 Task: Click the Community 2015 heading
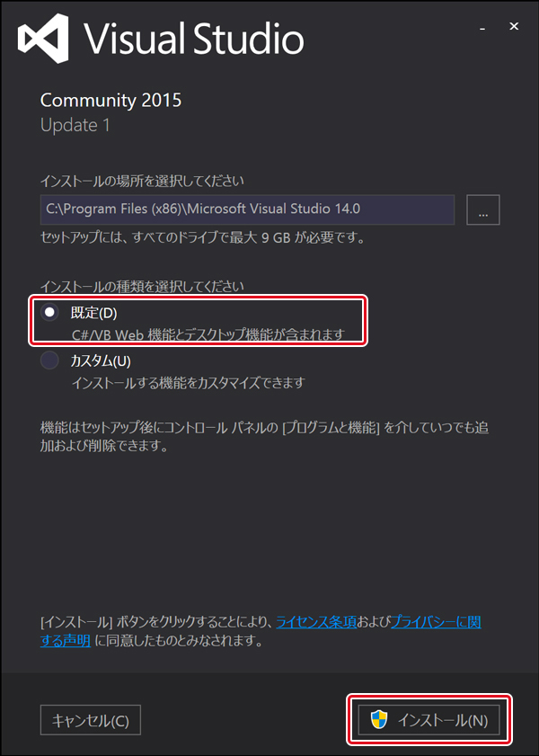110,101
